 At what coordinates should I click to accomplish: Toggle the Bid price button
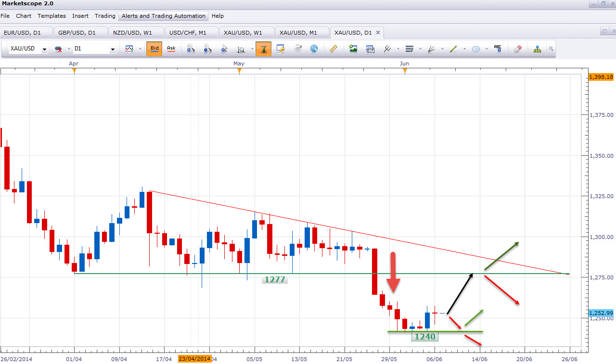[x=154, y=49]
